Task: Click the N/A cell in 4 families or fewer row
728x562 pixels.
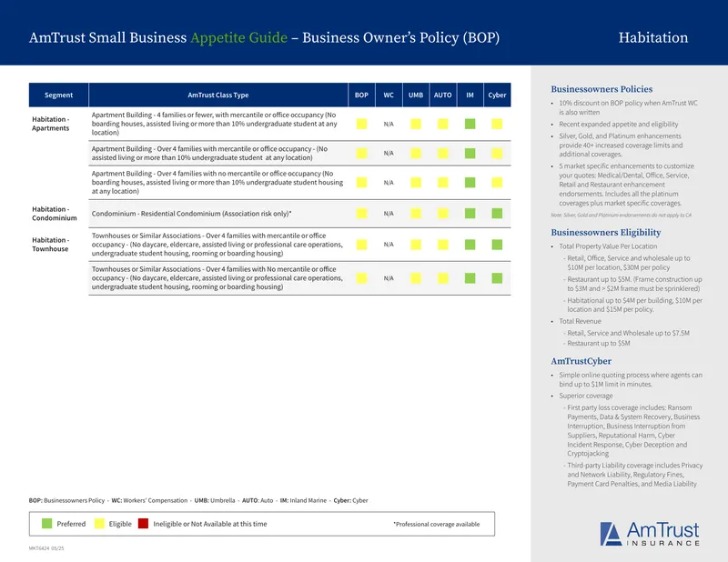Action: point(389,124)
